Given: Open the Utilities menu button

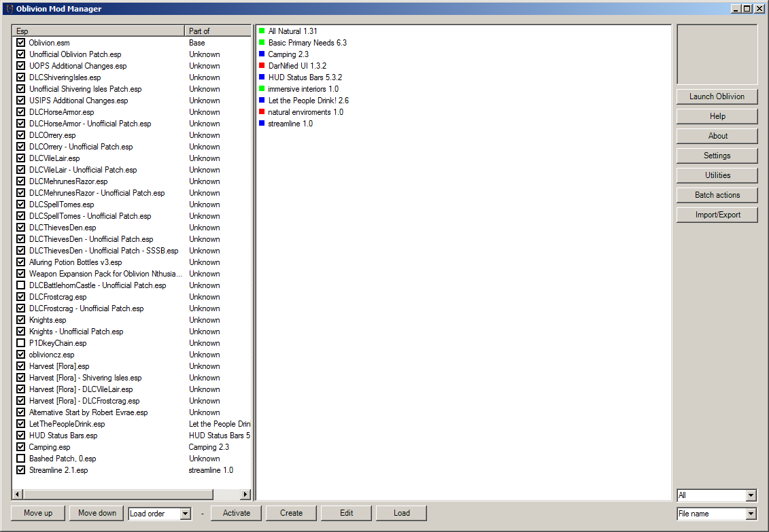Looking at the screenshot, I should pyautogui.click(x=717, y=175).
